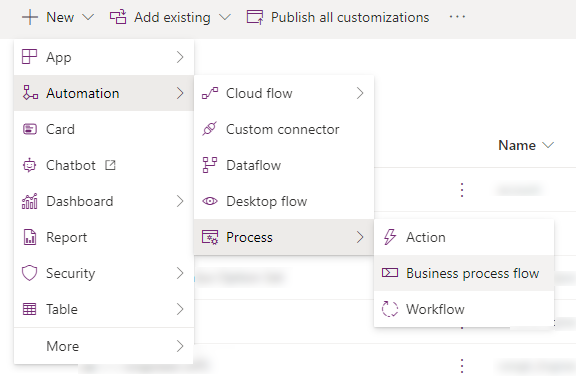Click the Custom connector plug icon

pos(209,129)
